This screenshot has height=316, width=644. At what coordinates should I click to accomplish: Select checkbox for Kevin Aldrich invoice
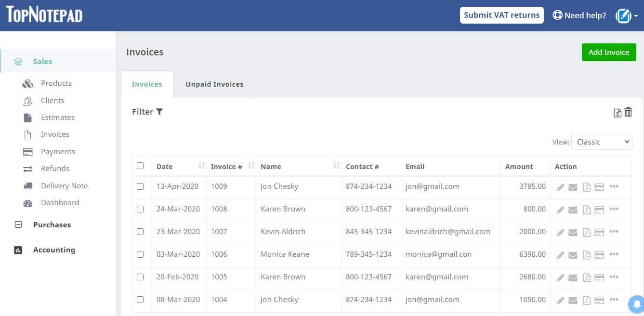click(140, 232)
